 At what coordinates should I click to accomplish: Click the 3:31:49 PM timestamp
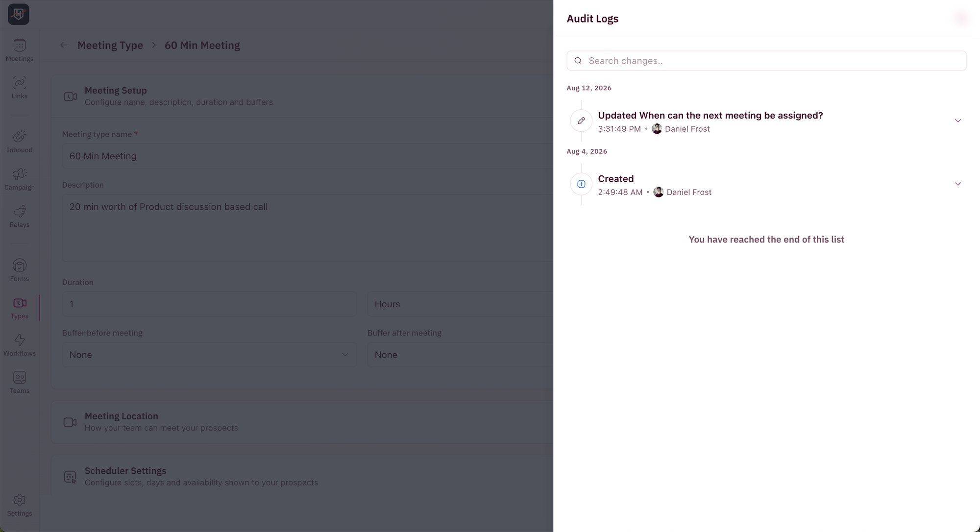pyautogui.click(x=619, y=129)
